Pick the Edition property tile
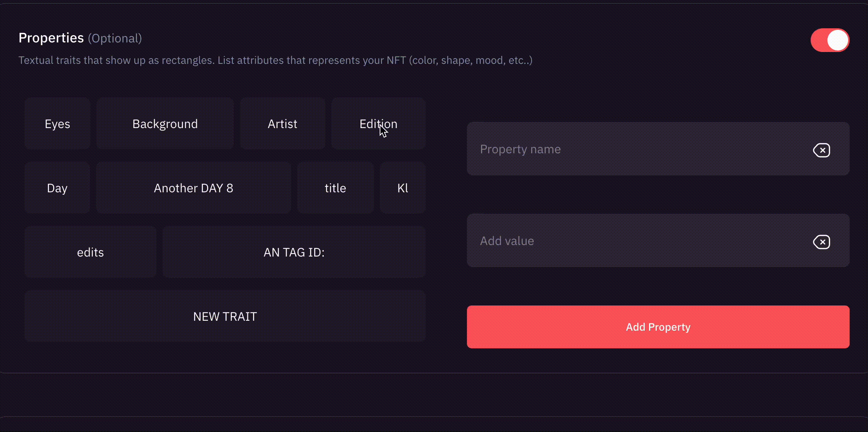The width and height of the screenshot is (868, 432). pyautogui.click(x=379, y=123)
